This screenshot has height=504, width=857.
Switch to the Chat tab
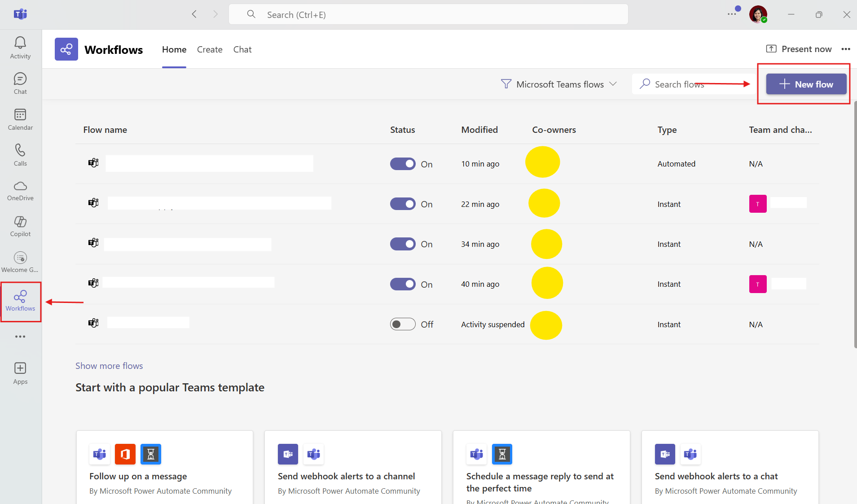pyautogui.click(x=242, y=49)
